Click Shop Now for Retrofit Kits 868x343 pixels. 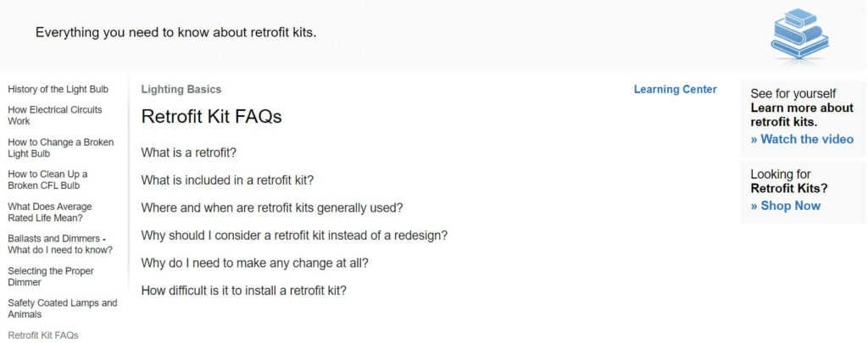785,205
